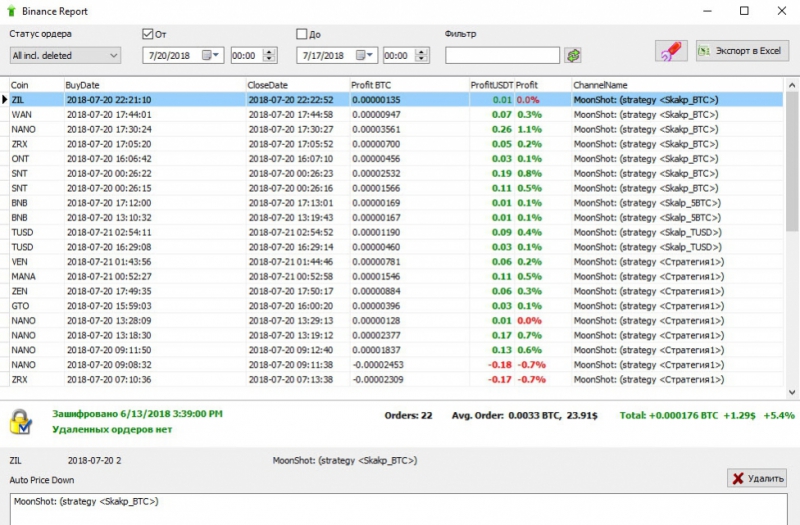This screenshot has width=800, height=525.
Task: Select NANO row bought at 13:18:30
Action: tap(396, 335)
